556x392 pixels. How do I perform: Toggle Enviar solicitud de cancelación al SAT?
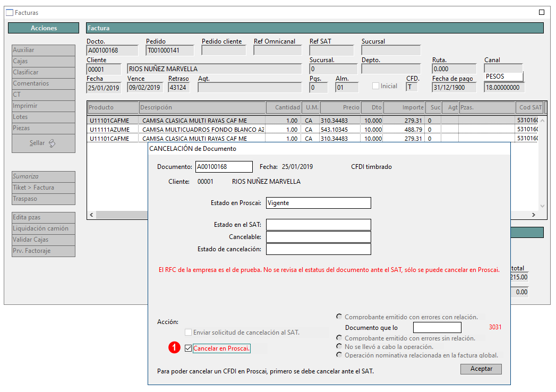click(189, 333)
